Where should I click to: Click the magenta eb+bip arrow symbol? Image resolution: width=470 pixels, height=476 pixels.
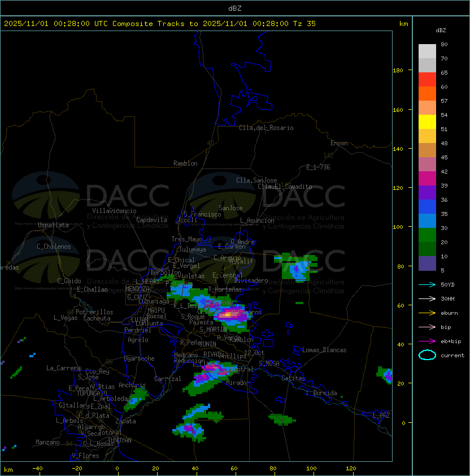[x=427, y=341]
